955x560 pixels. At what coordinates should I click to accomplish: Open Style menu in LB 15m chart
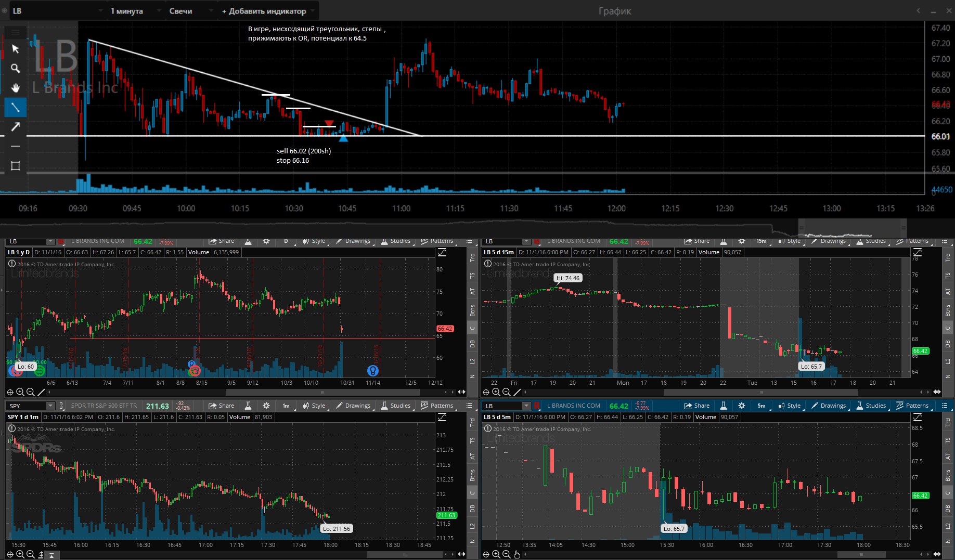790,241
